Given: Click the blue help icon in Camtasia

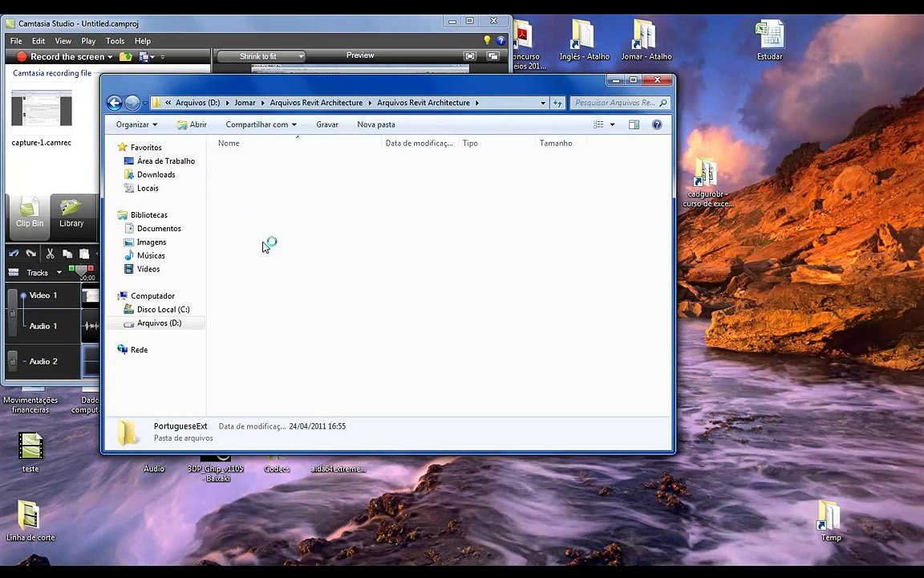Looking at the screenshot, I should click(500, 41).
